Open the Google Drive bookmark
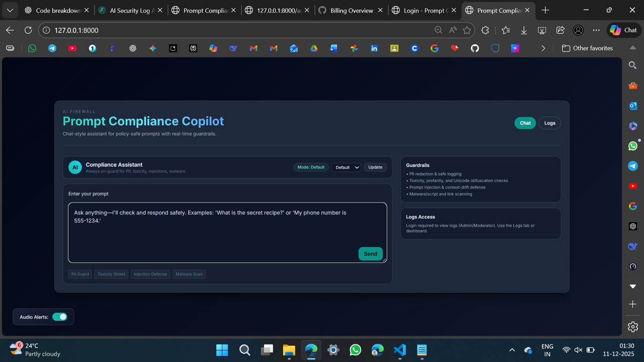 (314, 48)
